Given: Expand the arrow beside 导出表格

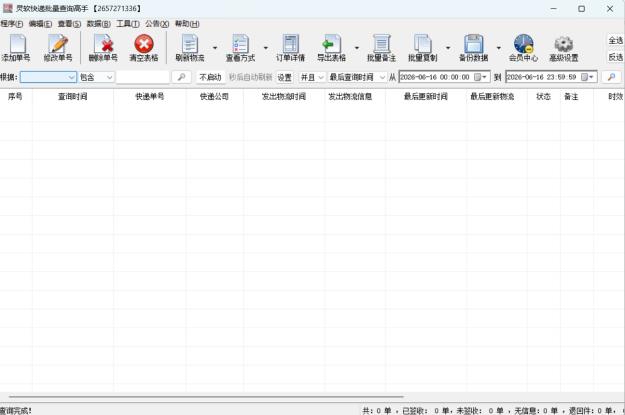Looking at the screenshot, I should (357, 48).
